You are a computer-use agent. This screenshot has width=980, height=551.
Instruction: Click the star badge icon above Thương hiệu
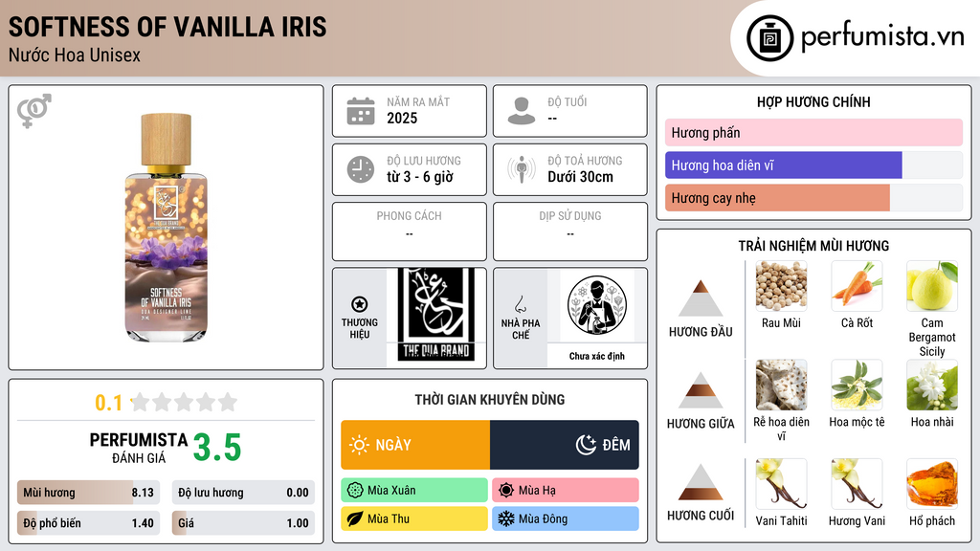coord(360,304)
